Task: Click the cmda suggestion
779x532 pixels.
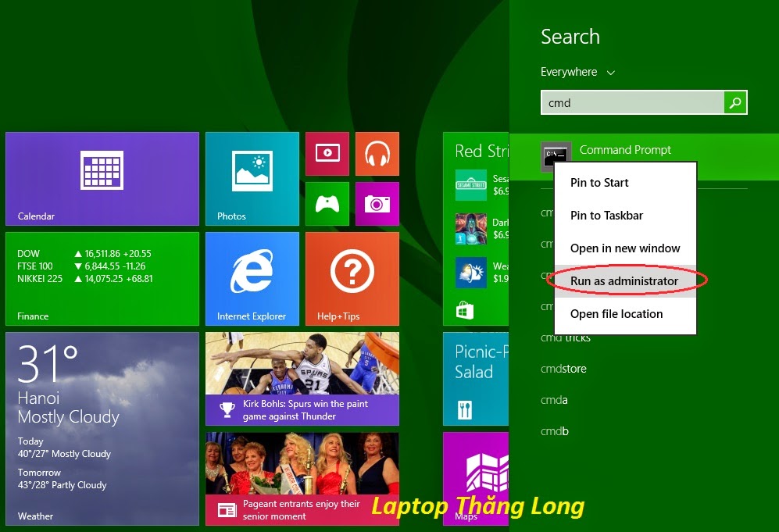Action: (554, 400)
